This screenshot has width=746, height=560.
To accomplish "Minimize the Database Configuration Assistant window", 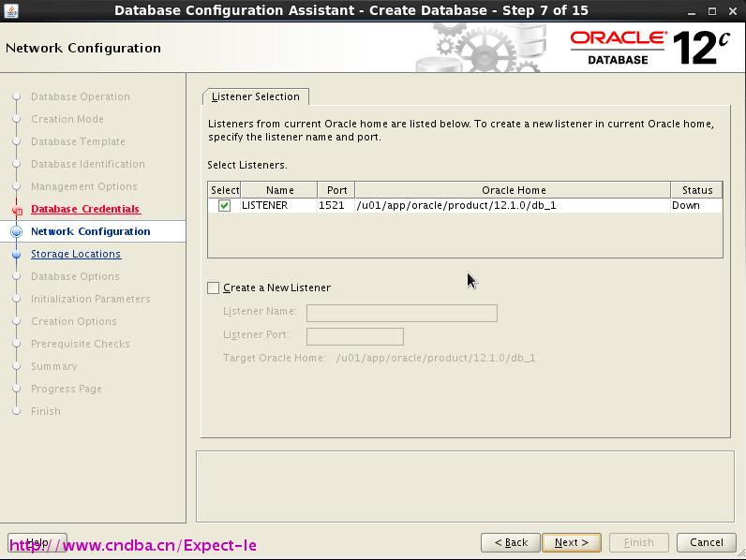I will click(692, 11).
